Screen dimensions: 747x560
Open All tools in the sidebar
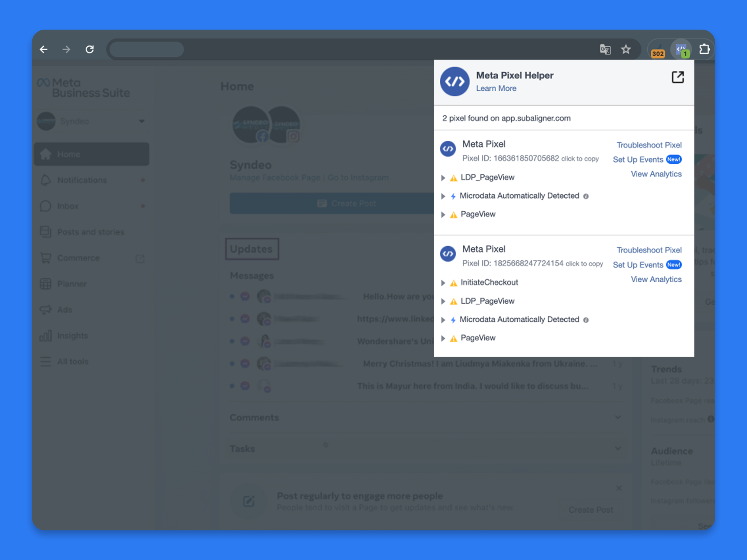92,361
